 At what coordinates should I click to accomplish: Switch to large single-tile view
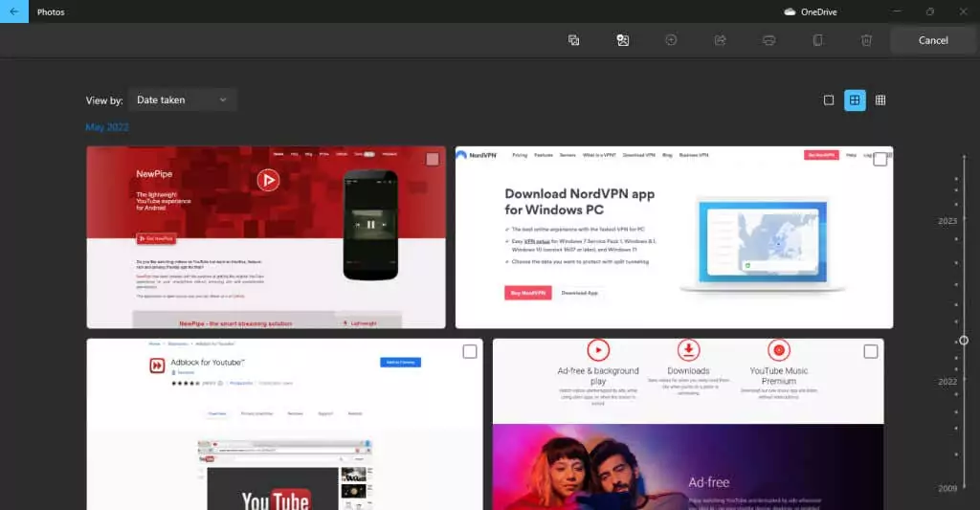[x=829, y=100]
